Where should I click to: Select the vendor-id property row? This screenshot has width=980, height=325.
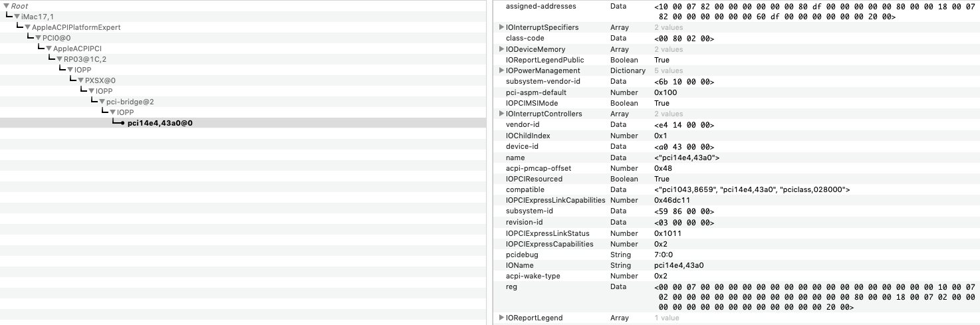click(x=523, y=125)
